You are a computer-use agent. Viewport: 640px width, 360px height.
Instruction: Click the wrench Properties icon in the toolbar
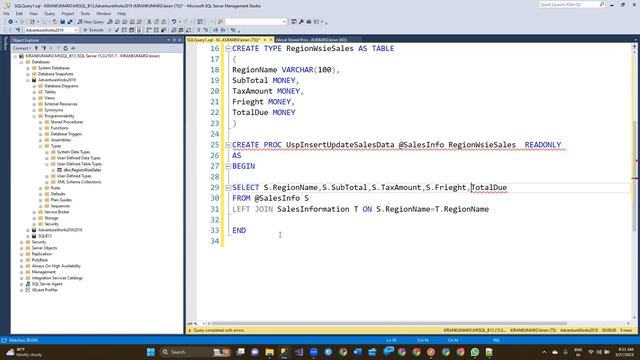(x=301, y=22)
